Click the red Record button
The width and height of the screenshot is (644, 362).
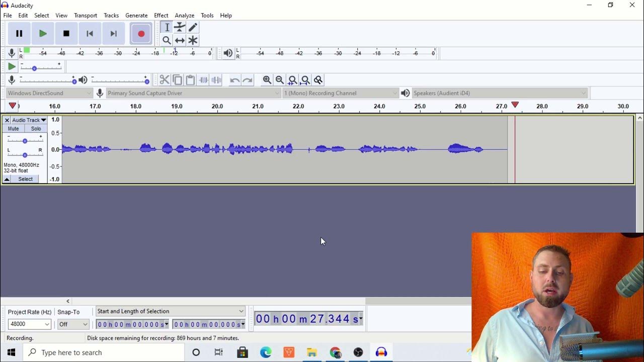tap(141, 34)
